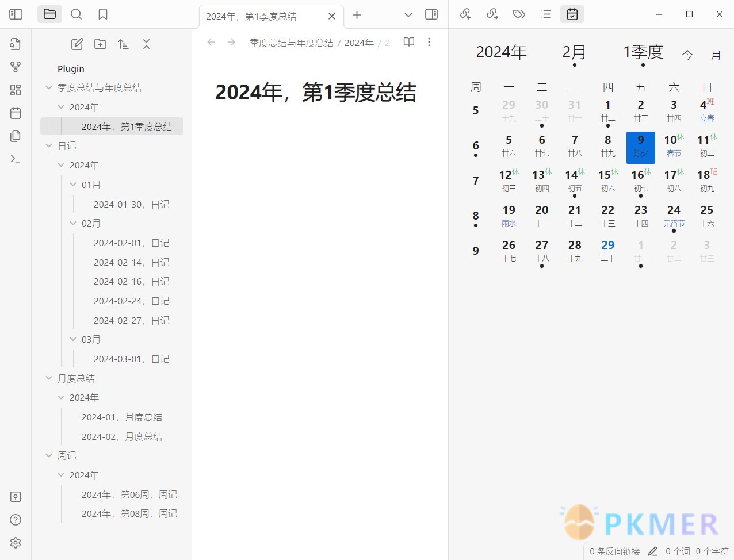Create a new folder in the file explorer
This screenshot has height=560, width=734.
coord(100,43)
